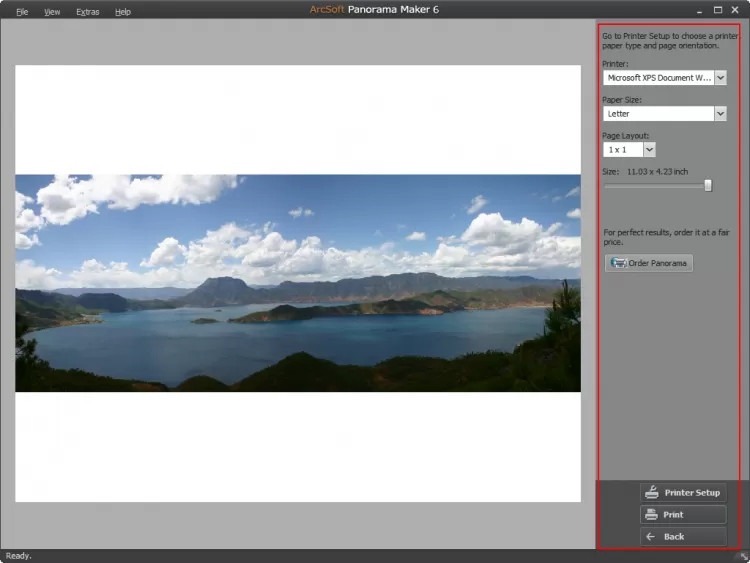750x563 pixels.
Task: Open the Extras menu
Action: [87, 12]
